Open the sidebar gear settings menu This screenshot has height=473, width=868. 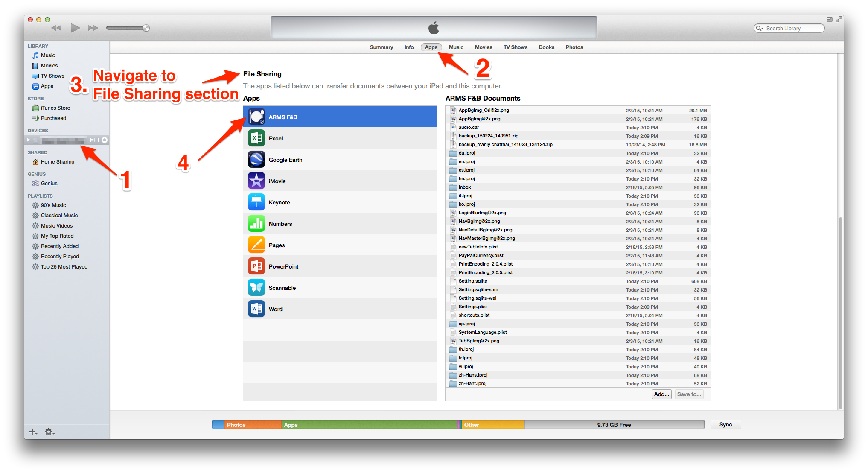coord(50,432)
